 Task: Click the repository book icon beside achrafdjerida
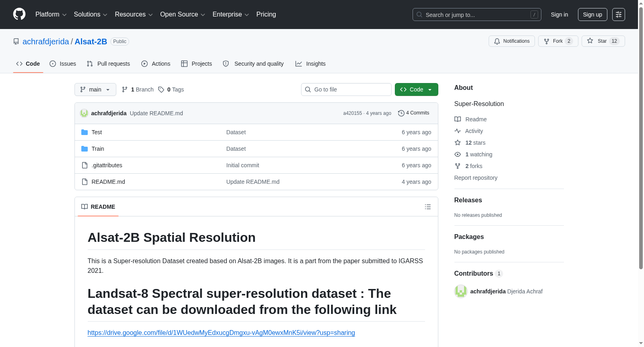(16, 42)
